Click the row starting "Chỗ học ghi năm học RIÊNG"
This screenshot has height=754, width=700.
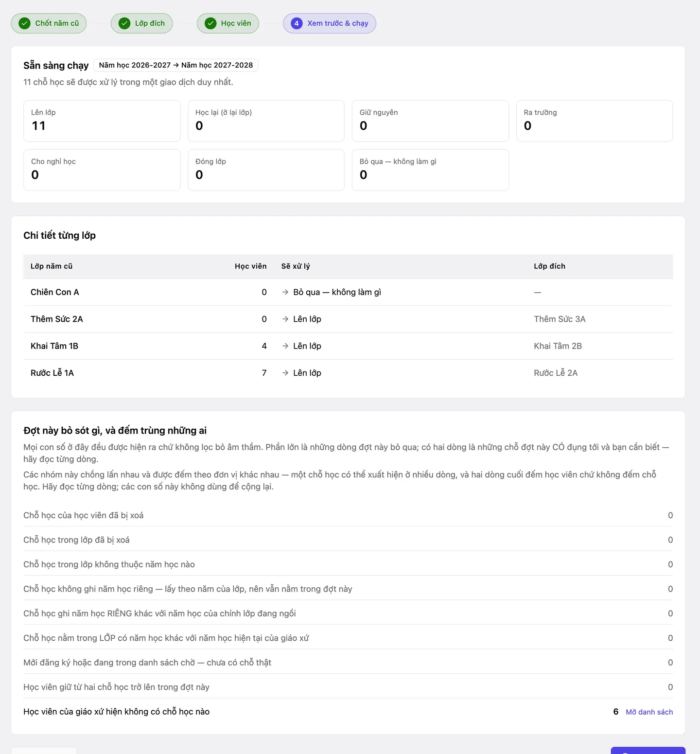coord(348,614)
